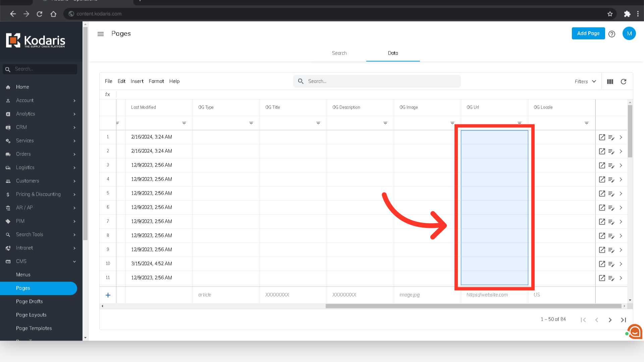Click the Add Page button
Screen dimensions: 644x362
(x=588, y=33)
